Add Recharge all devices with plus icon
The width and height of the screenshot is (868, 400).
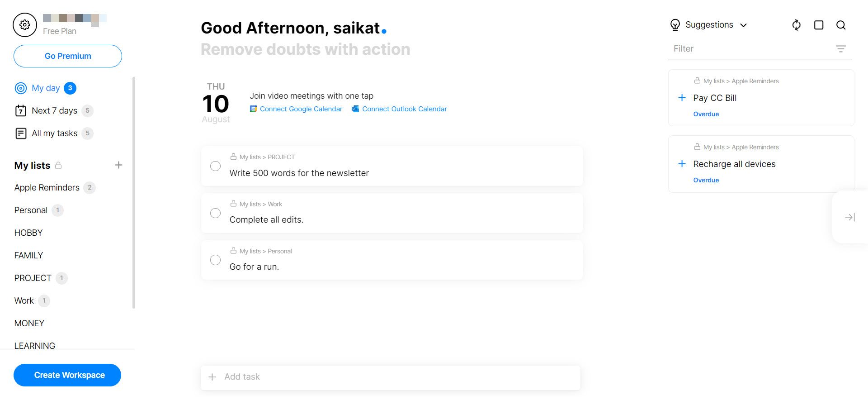(x=682, y=164)
